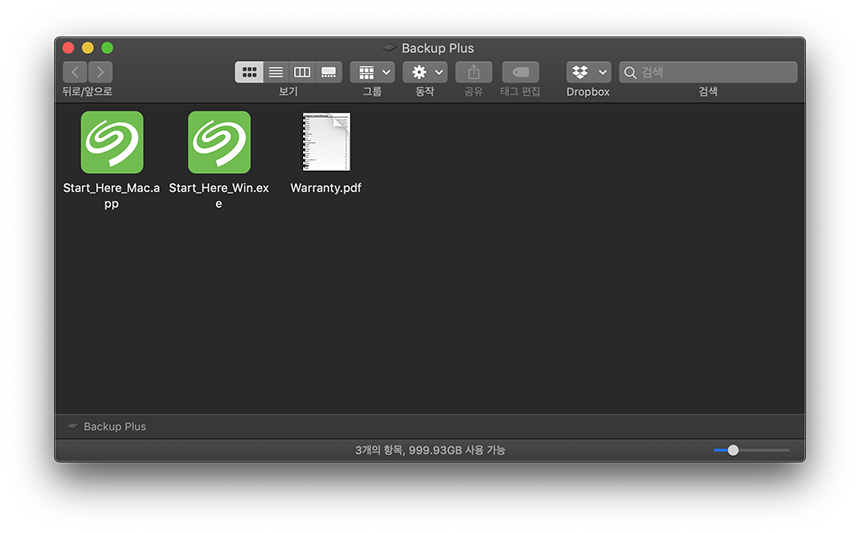Image resolution: width=860 pixels, height=534 pixels.
Task: Click the share button
Action: 474,72
